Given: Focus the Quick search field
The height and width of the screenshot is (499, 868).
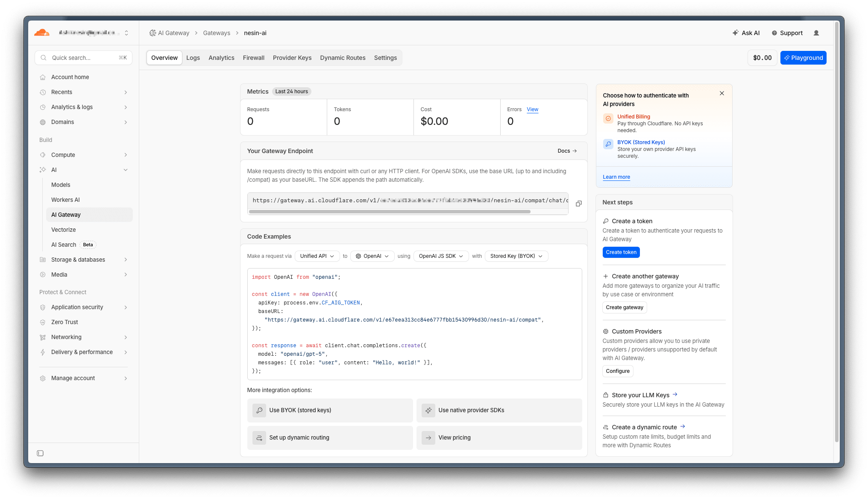Looking at the screenshot, I should click(83, 58).
